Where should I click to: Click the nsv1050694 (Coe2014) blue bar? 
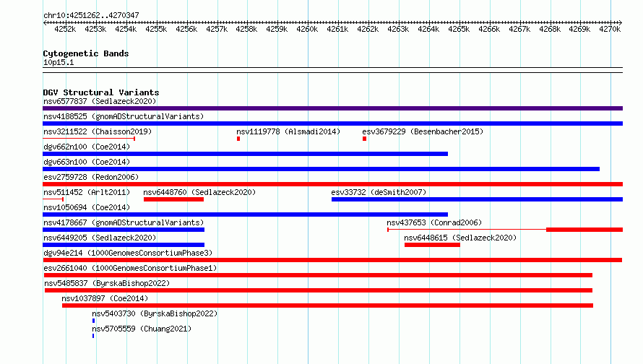245,214
